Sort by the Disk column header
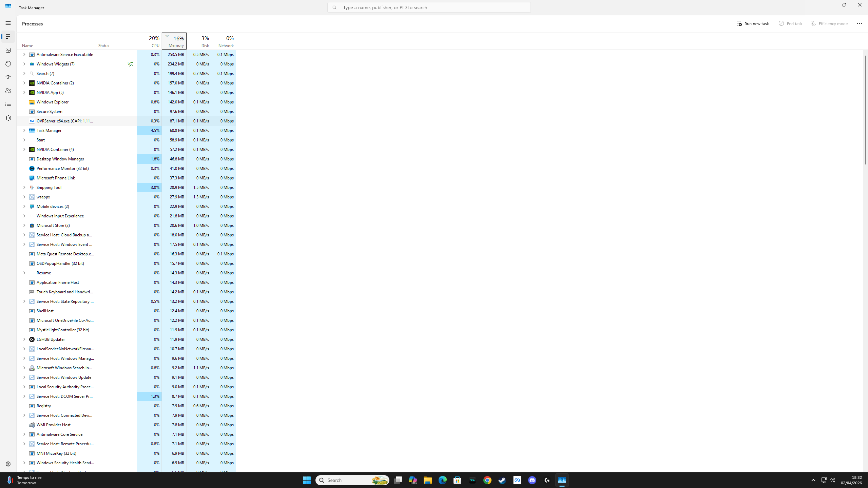Viewport: 868px width, 488px height. 199,41
